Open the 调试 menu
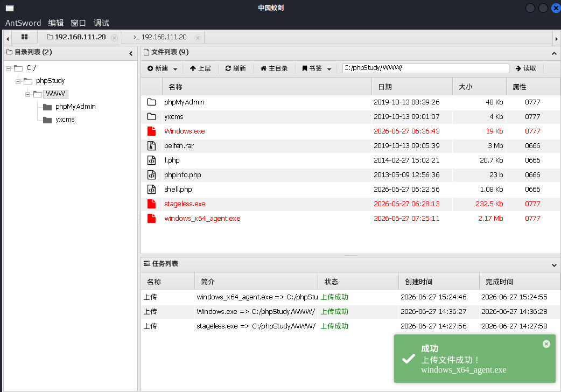This screenshot has width=561, height=392. (101, 23)
